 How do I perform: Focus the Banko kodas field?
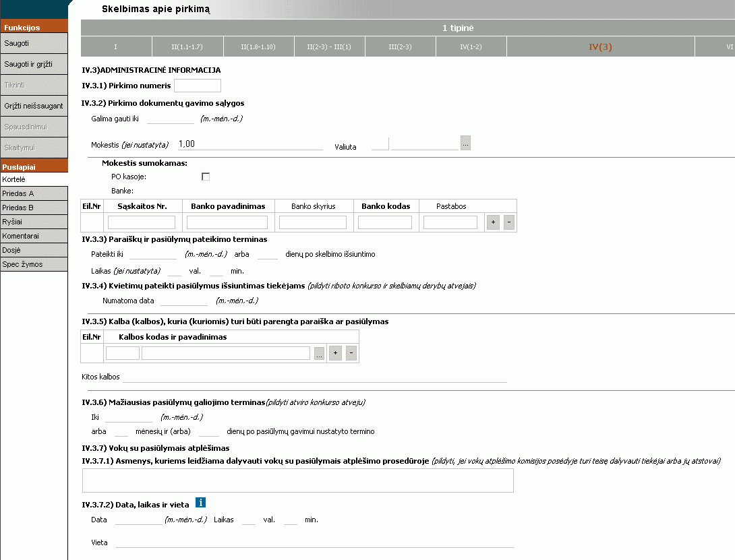[385, 222]
